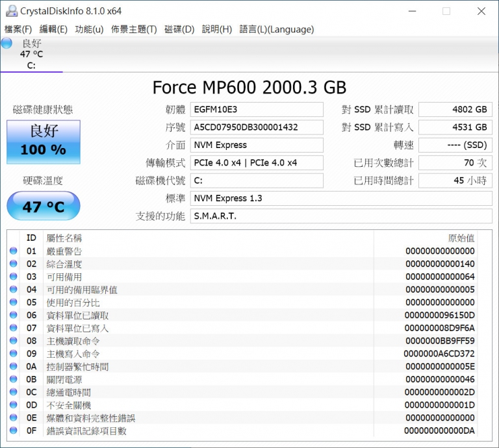Open the 編輯(E) menu
This screenshot has width=499, height=448.
pyautogui.click(x=53, y=29)
